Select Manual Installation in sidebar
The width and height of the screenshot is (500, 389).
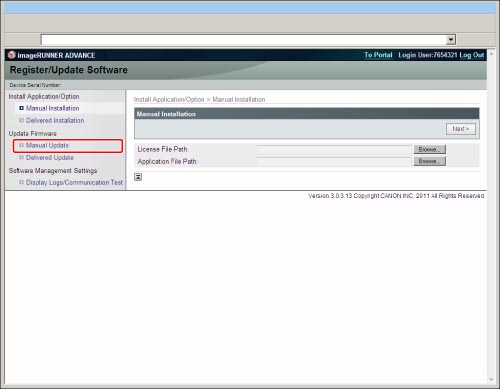click(x=52, y=108)
